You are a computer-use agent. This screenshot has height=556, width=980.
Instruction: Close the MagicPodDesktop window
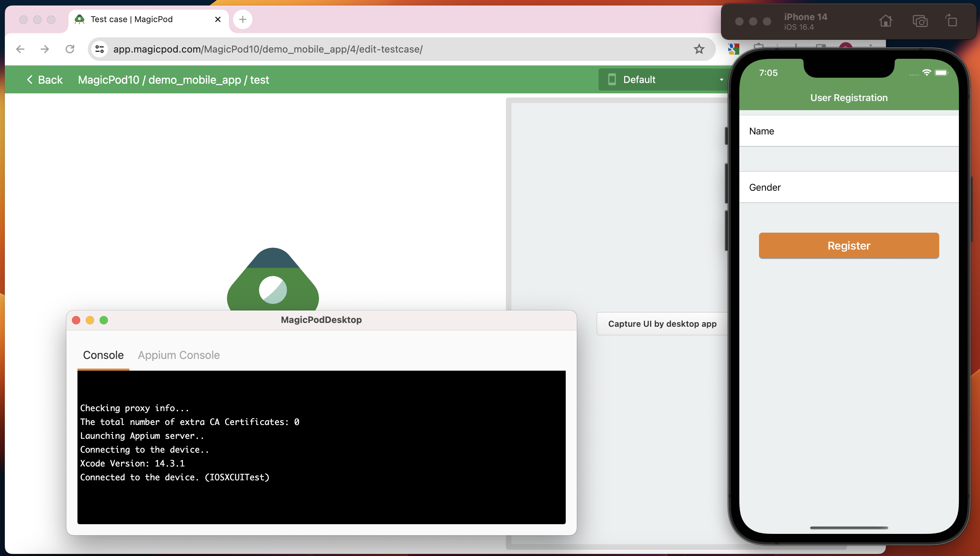click(76, 320)
